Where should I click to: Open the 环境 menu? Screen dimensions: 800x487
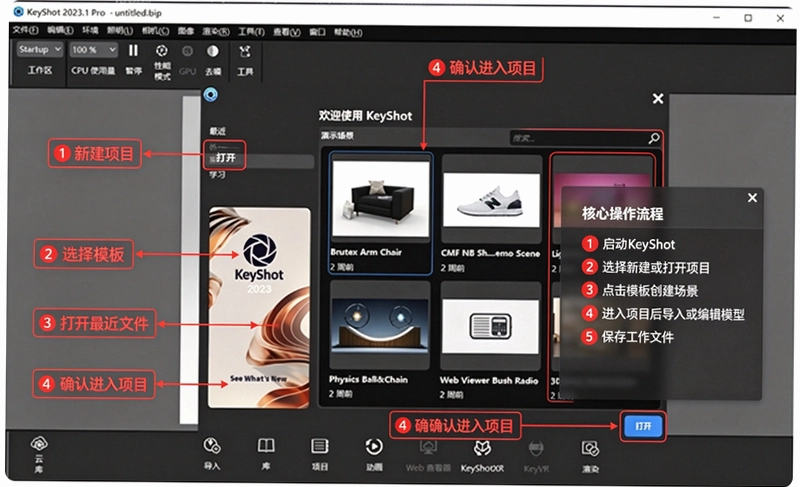90,30
